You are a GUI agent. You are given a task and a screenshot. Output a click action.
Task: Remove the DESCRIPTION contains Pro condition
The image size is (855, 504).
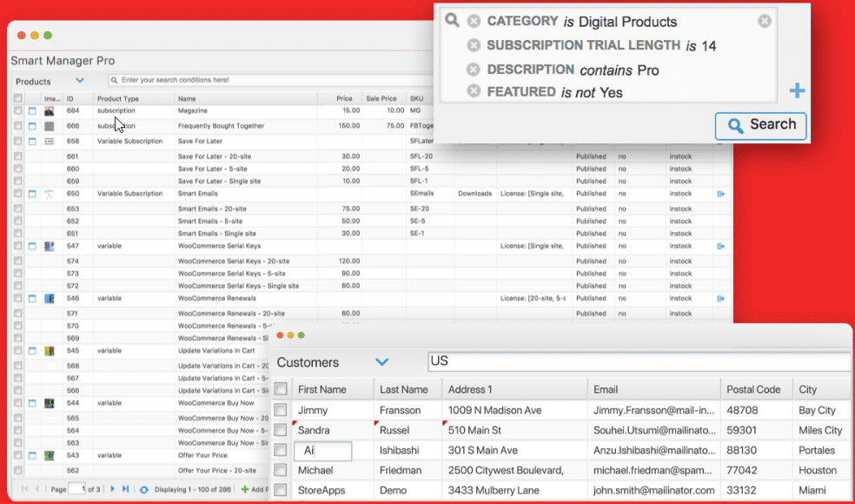(x=474, y=70)
